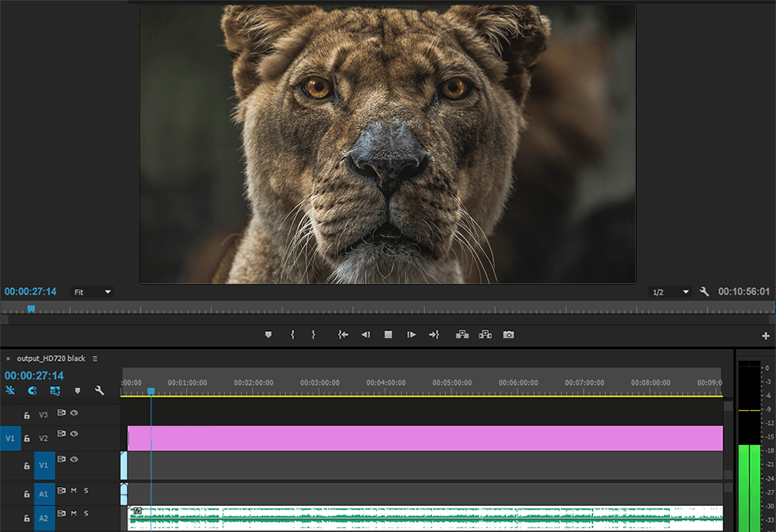
Task: Toggle track lock on A2
Action: [x=27, y=518]
